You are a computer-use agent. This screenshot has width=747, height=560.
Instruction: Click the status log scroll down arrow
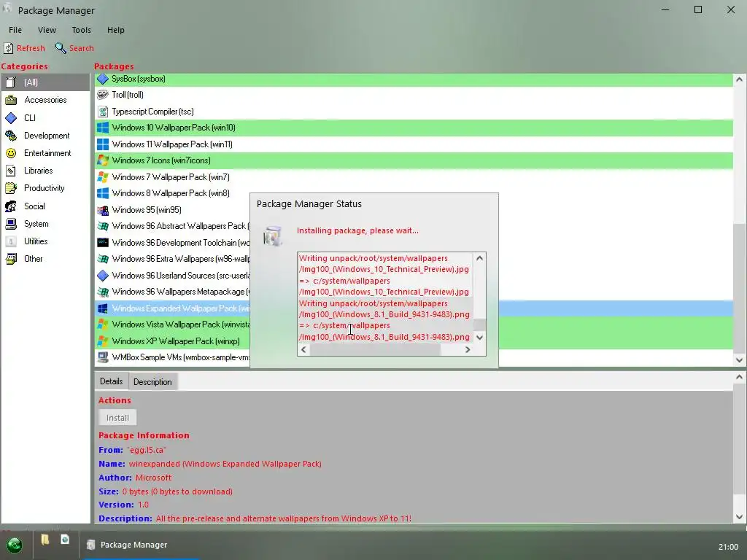[x=480, y=337]
